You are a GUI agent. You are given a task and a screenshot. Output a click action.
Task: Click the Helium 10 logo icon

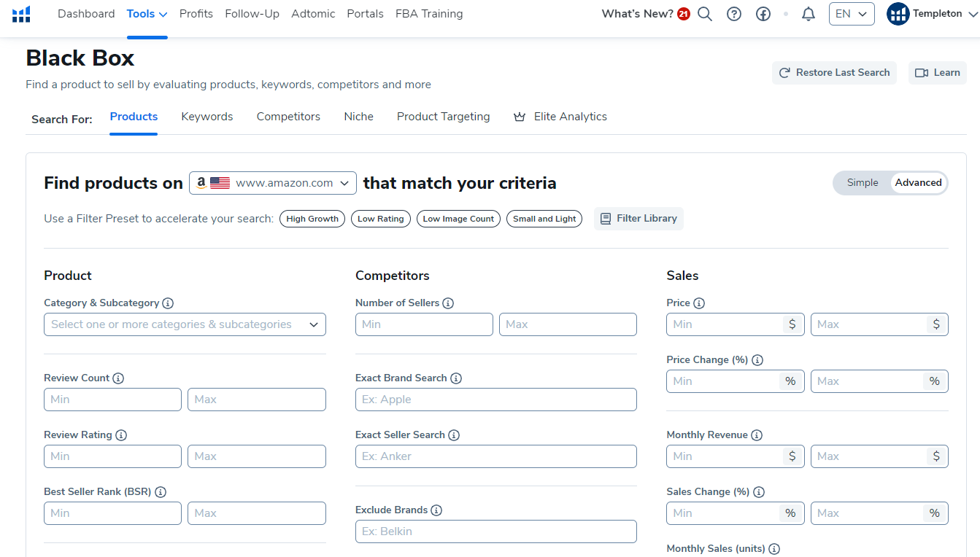pos(21,14)
